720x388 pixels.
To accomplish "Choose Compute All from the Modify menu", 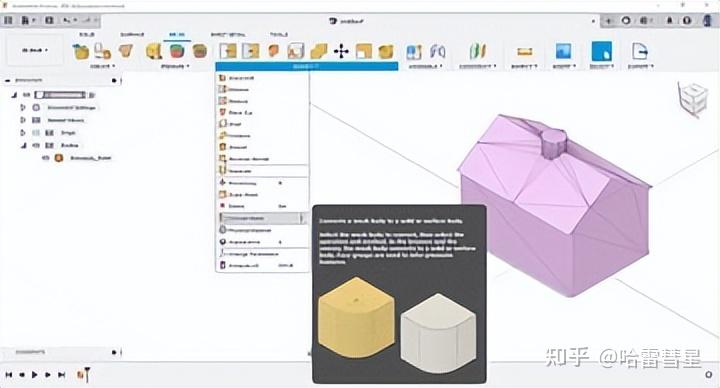I will [x=262, y=265].
